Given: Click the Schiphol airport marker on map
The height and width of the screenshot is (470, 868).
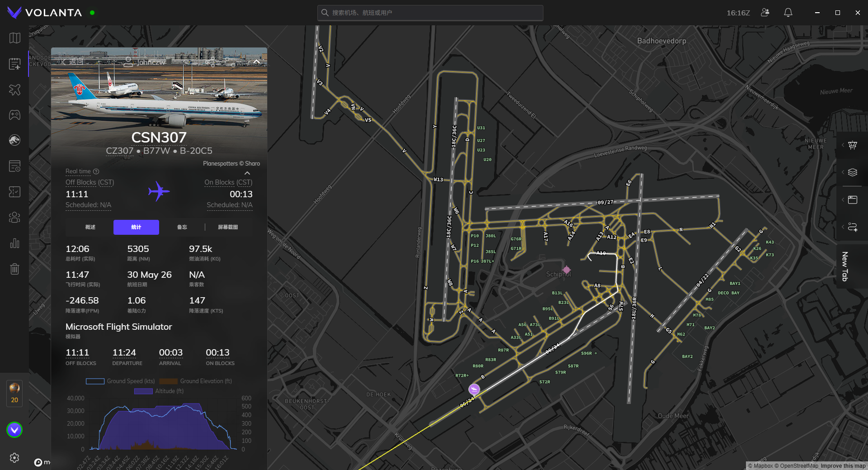Looking at the screenshot, I should [566, 270].
